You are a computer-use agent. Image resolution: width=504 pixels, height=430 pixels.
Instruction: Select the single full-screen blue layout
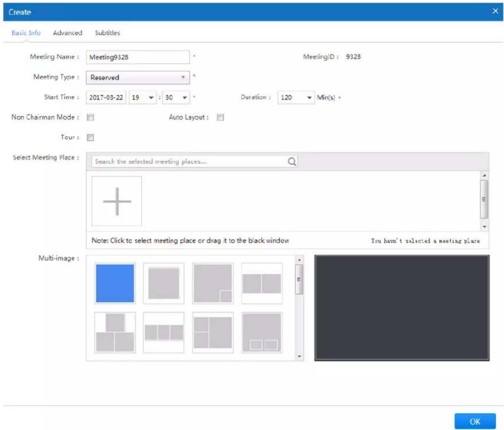click(115, 283)
